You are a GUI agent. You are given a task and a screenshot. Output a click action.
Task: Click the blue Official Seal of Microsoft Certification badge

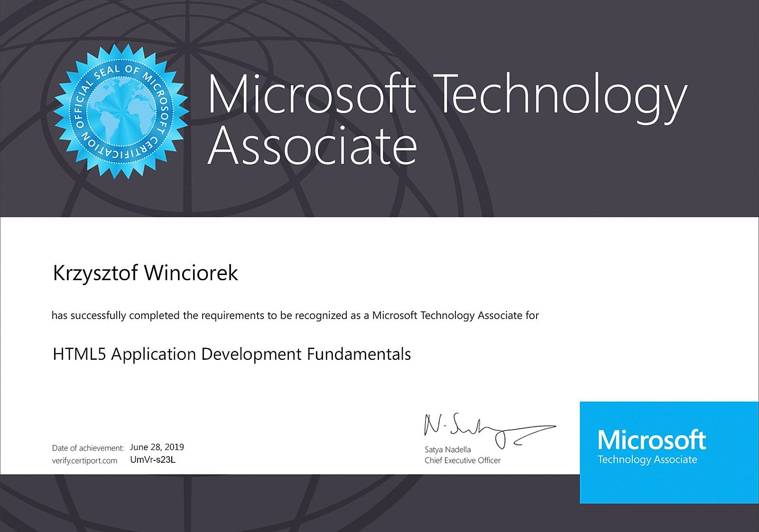(121, 112)
